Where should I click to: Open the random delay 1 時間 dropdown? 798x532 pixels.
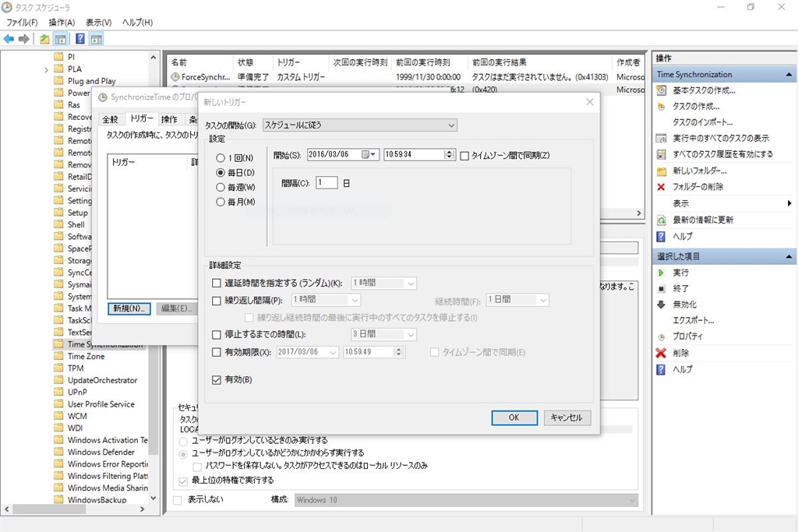click(383, 284)
